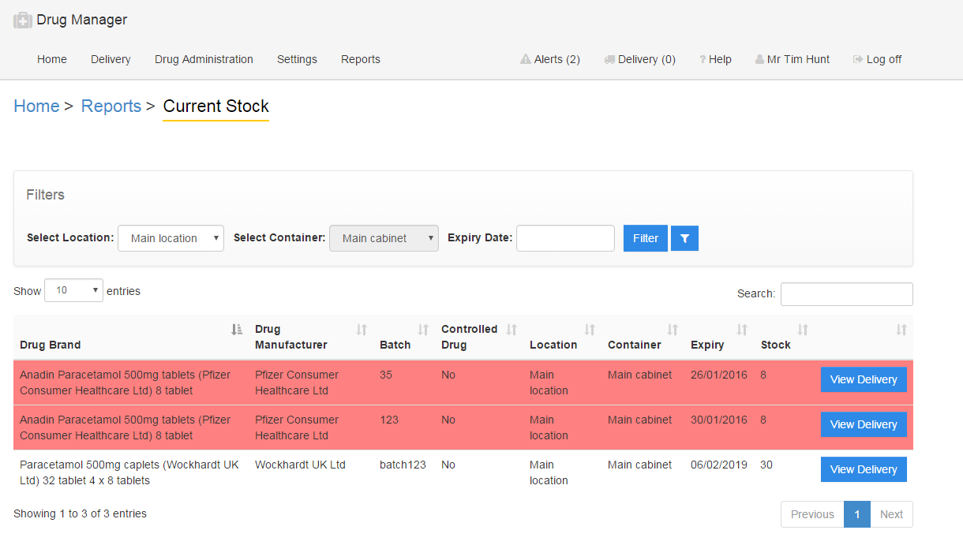
Task: View Delivery for Wockhardt Paracetamol caplets
Action: click(864, 469)
